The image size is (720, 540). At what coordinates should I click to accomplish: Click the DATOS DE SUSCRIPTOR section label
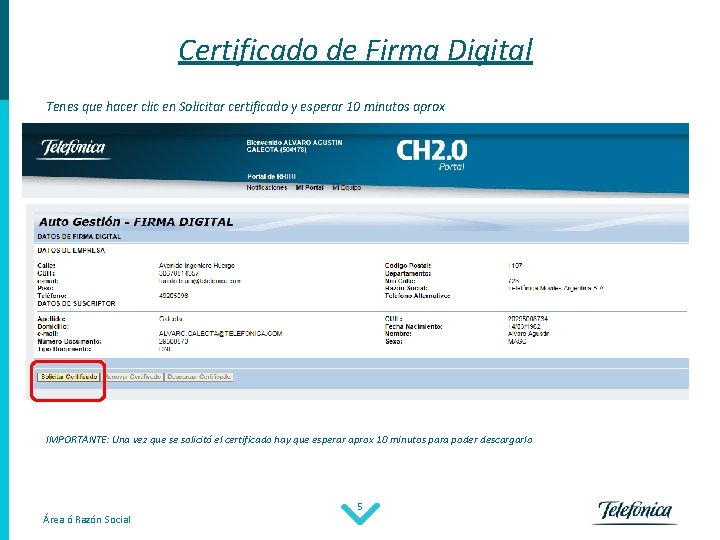(x=76, y=304)
